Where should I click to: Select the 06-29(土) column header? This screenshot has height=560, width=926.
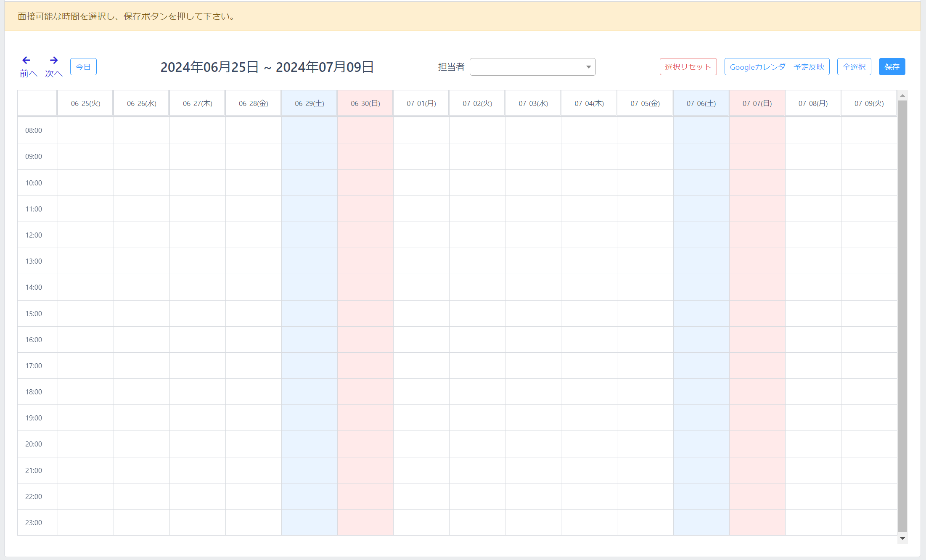(309, 103)
